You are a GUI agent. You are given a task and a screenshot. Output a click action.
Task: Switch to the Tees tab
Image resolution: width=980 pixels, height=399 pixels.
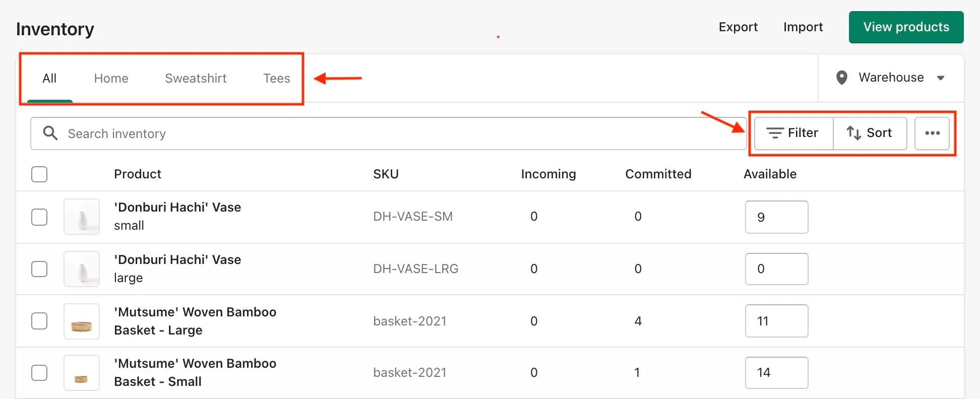pos(276,79)
